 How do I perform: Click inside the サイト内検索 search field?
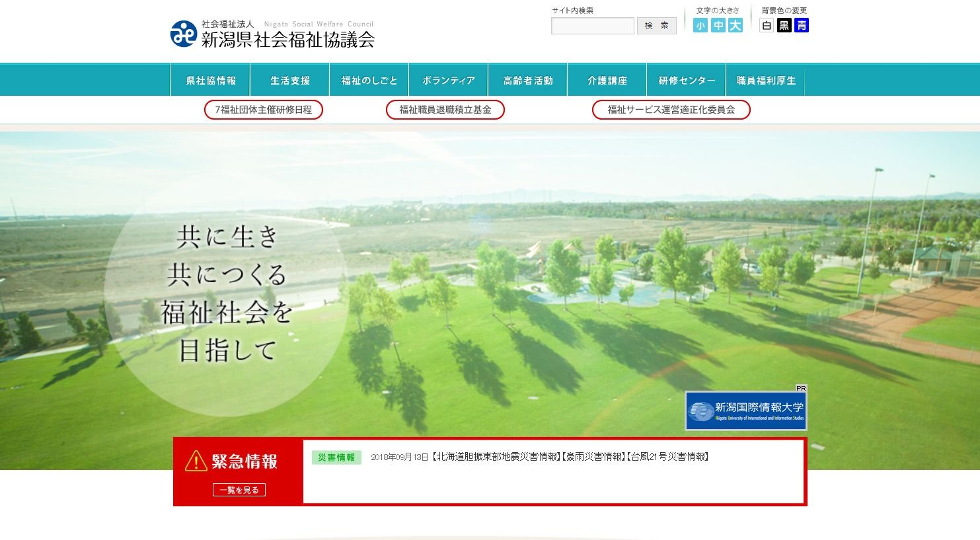coord(592,26)
